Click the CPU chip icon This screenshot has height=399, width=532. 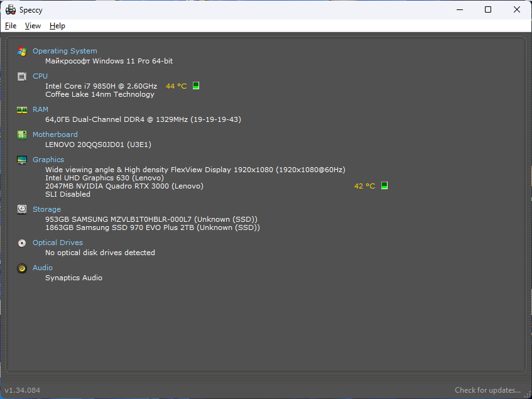click(x=22, y=77)
